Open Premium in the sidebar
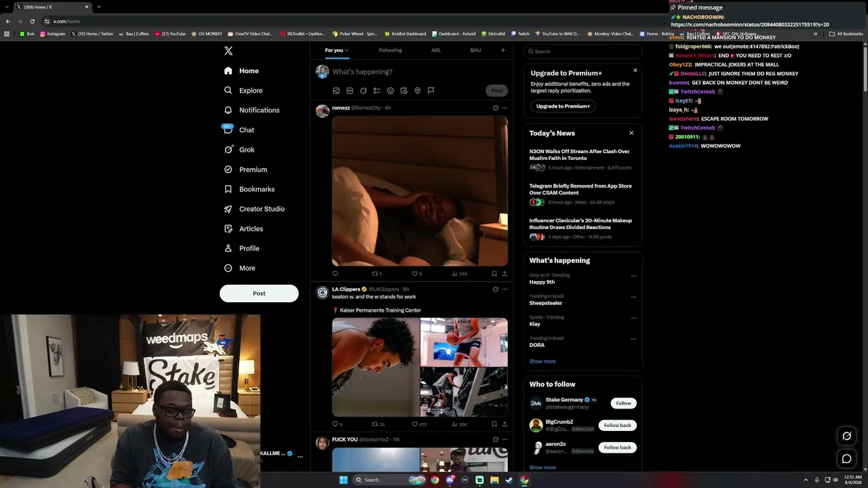 tap(245, 169)
